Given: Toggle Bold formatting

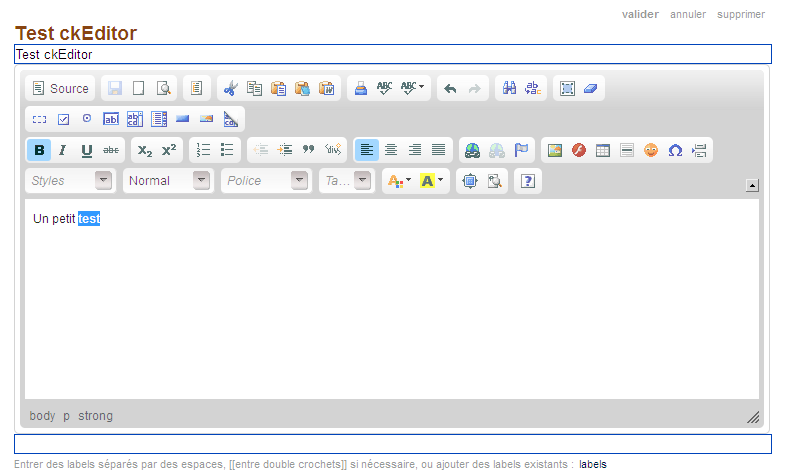Looking at the screenshot, I should pyautogui.click(x=39, y=150).
